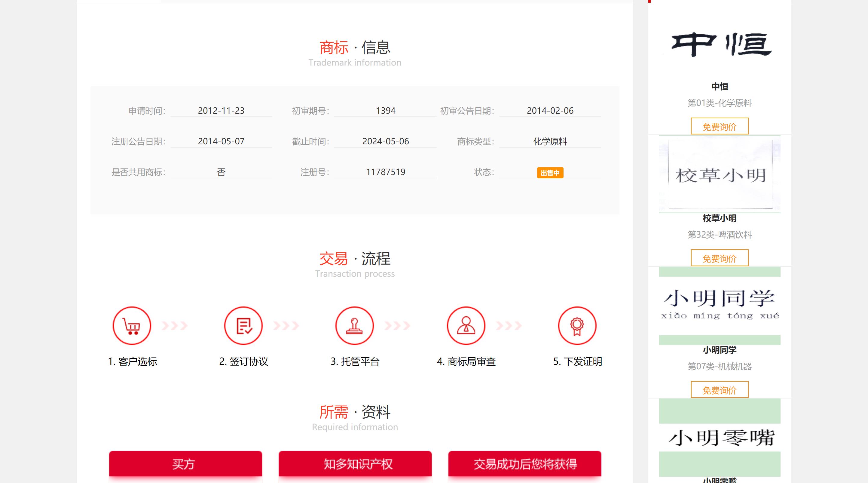Click the trademark office reviewer icon
868x483 pixels.
(466, 325)
